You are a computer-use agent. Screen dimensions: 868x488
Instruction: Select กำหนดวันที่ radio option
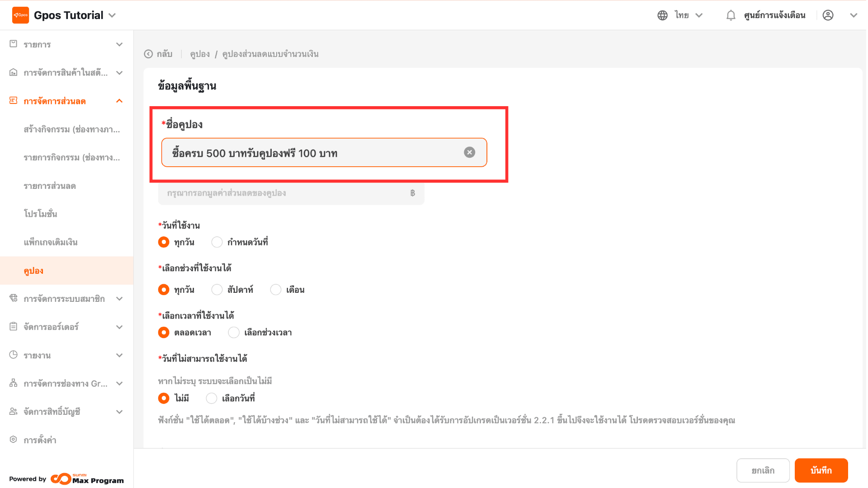[x=217, y=242]
